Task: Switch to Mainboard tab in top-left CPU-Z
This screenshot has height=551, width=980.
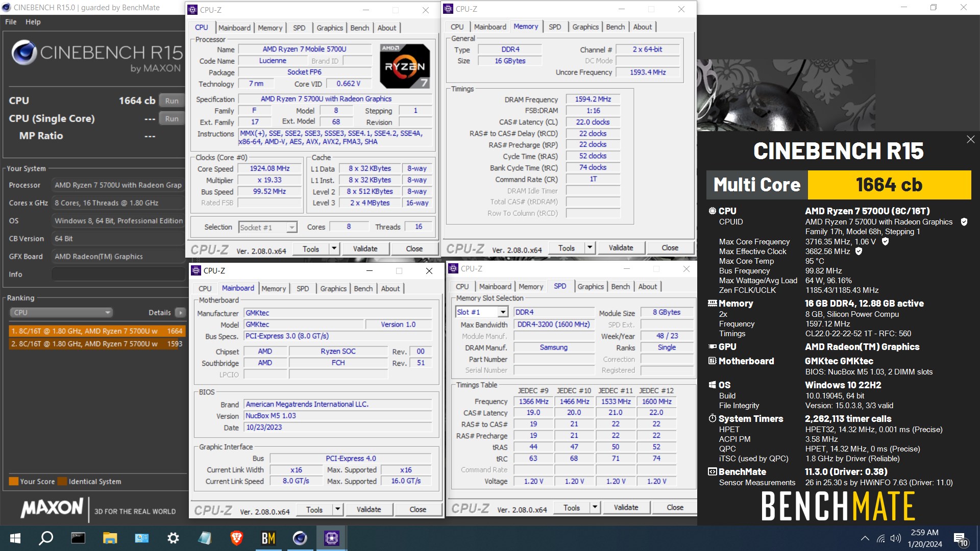Action: coord(235,28)
